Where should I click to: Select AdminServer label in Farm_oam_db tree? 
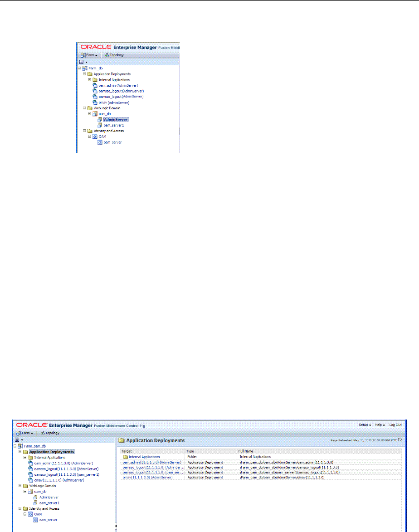pos(49,497)
